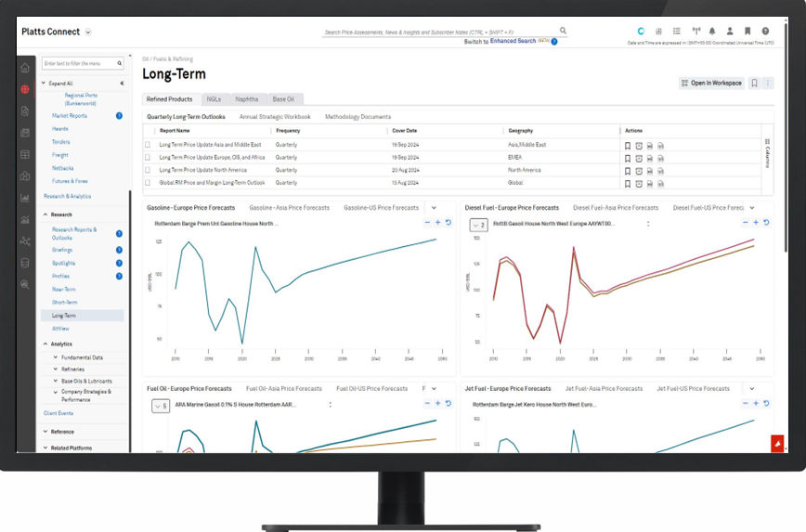The width and height of the screenshot is (806, 532).
Task: Expand Fundamental Data in sidebar
Action: (56, 357)
